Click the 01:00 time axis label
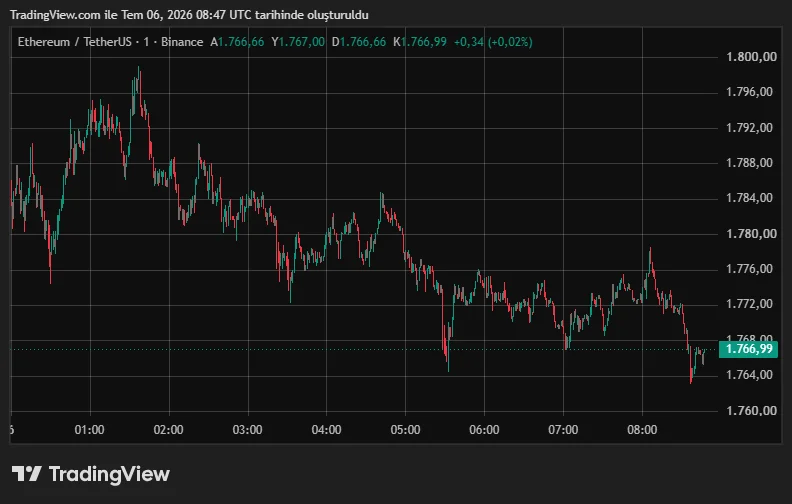 click(89, 430)
